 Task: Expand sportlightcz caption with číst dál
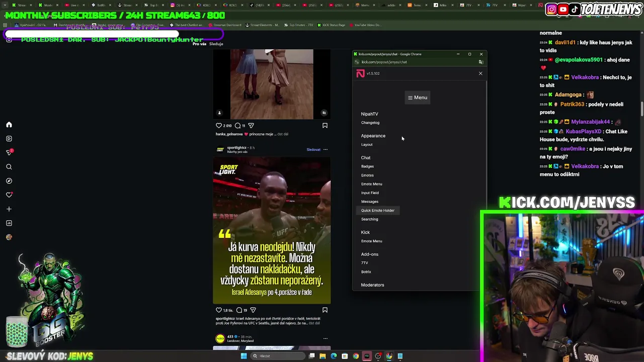point(314,323)
